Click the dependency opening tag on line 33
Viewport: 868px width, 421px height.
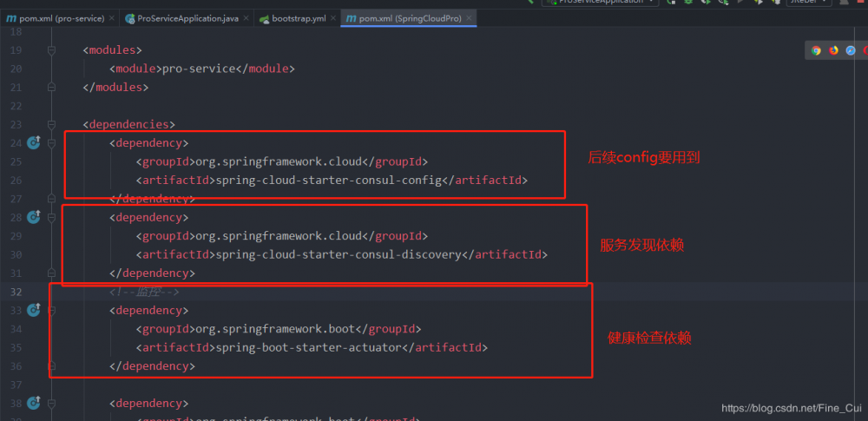(149, 310)
